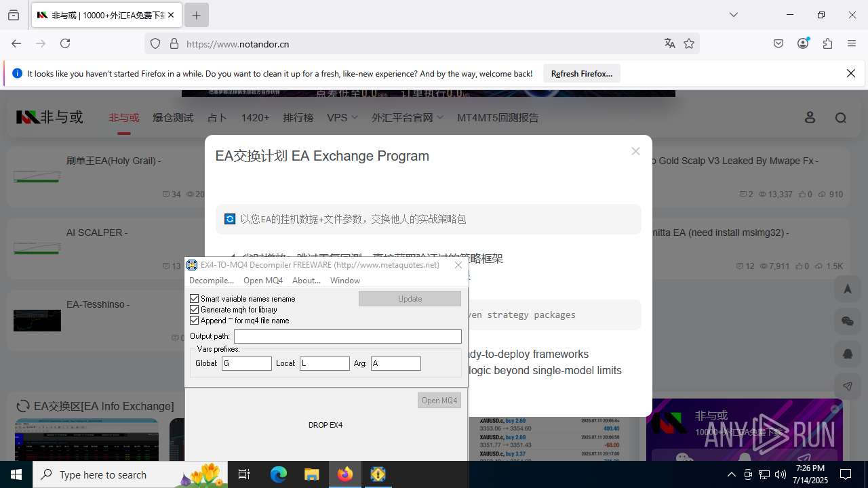Open extensions puzzle icon
The width and height of the screenshot is (868, 488).
click(827, 43)
